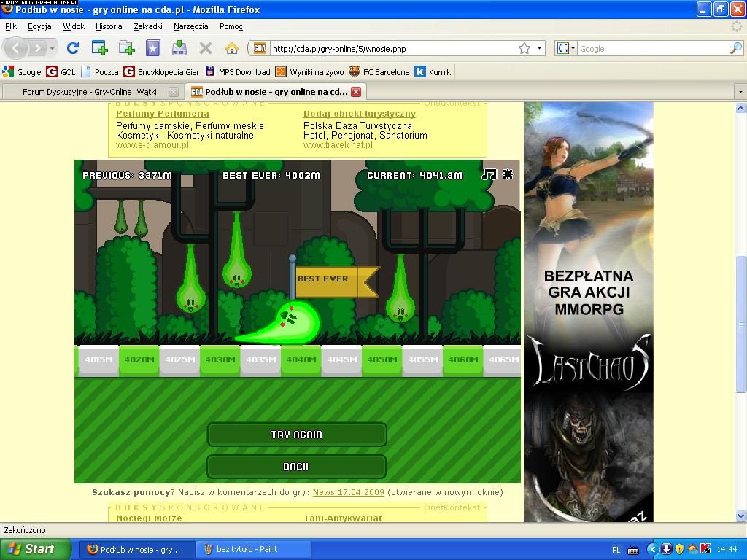Switch to Firefox in the taskbar
Image resolution: width=747 pixels, height=560 pixels.
point(136,549)
